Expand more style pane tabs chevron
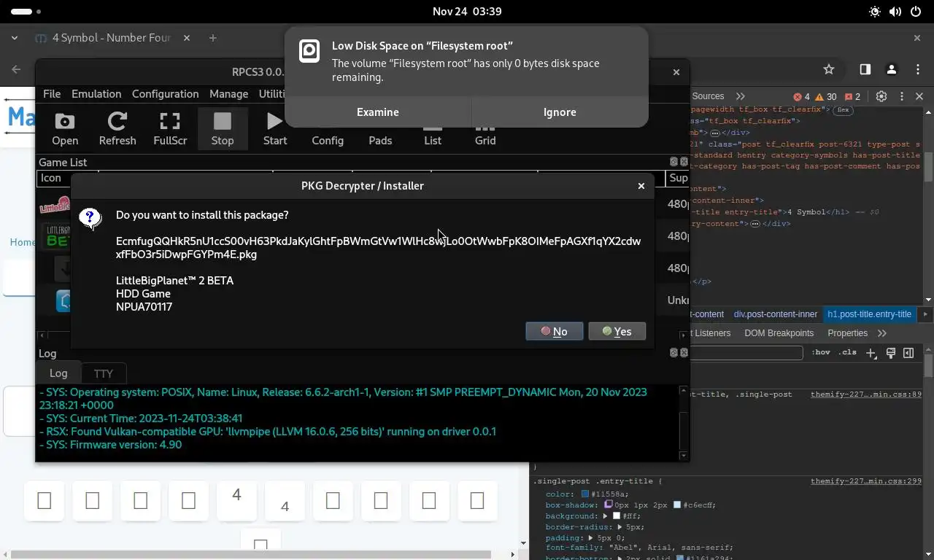This screenshot has height=560, width=934. click(x=882, y=333)
